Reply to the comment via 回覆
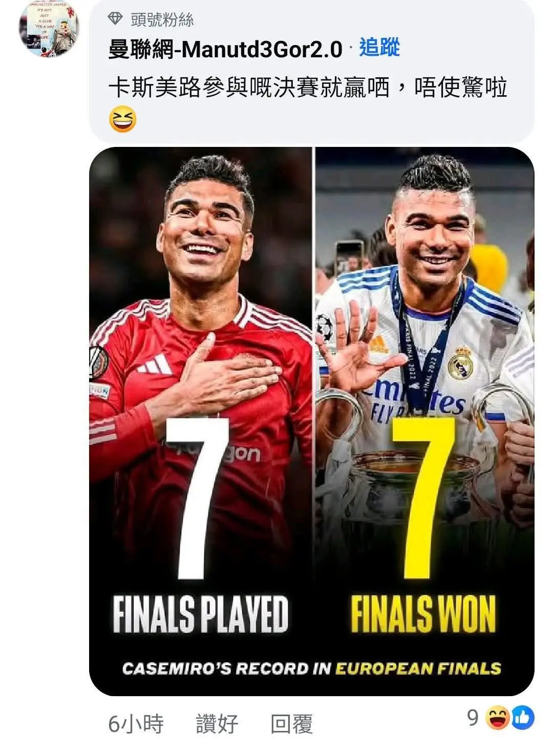This screenshot has width=553, height=756. [291, 723]
